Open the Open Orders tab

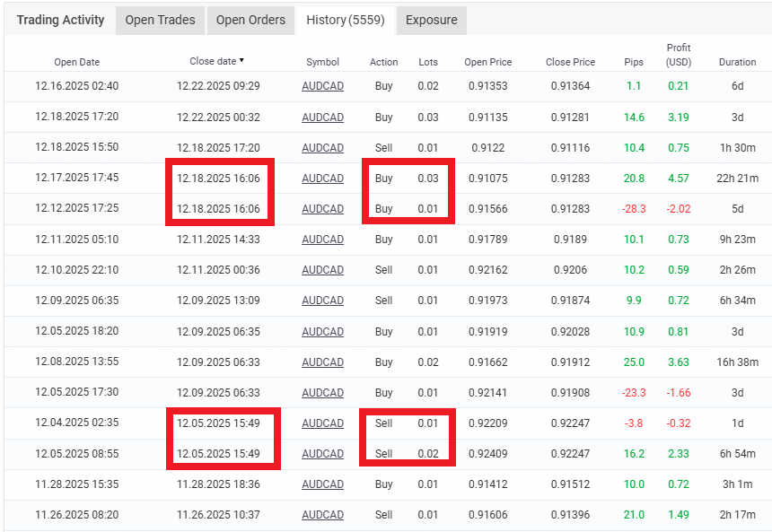(x=250, y=19)
